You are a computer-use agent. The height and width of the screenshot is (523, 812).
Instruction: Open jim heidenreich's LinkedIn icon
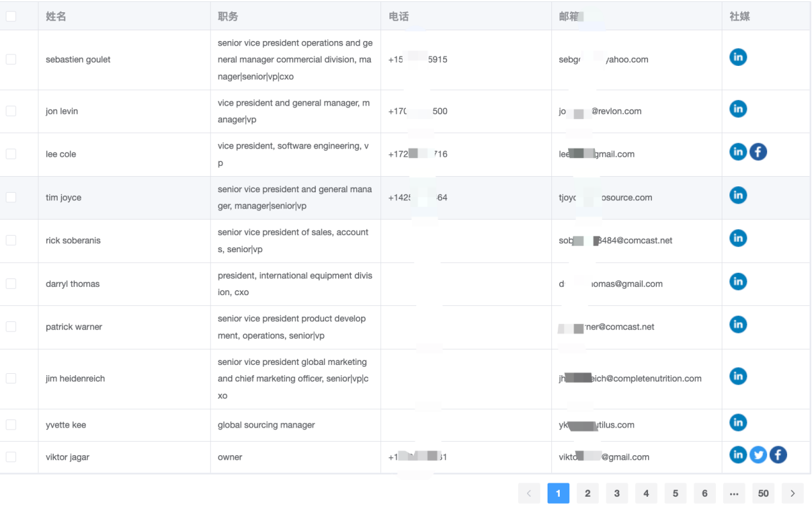click(738, 376)
